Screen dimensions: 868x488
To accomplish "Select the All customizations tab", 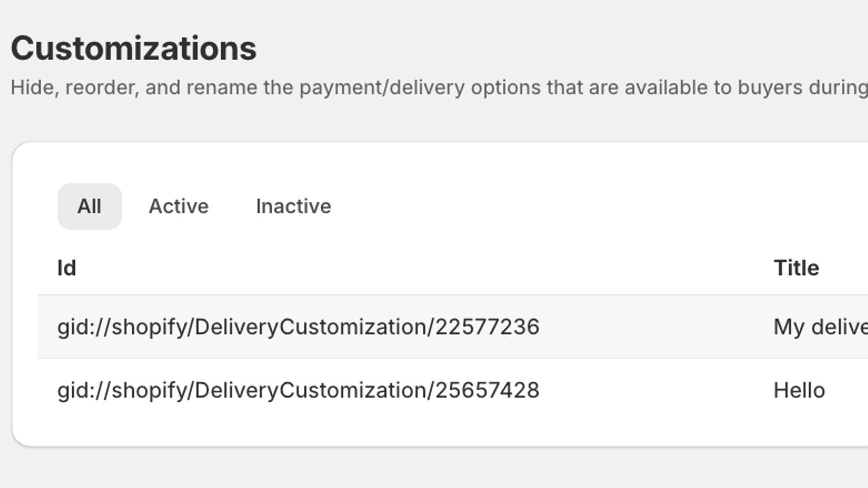I will click(x=90, y=206).
